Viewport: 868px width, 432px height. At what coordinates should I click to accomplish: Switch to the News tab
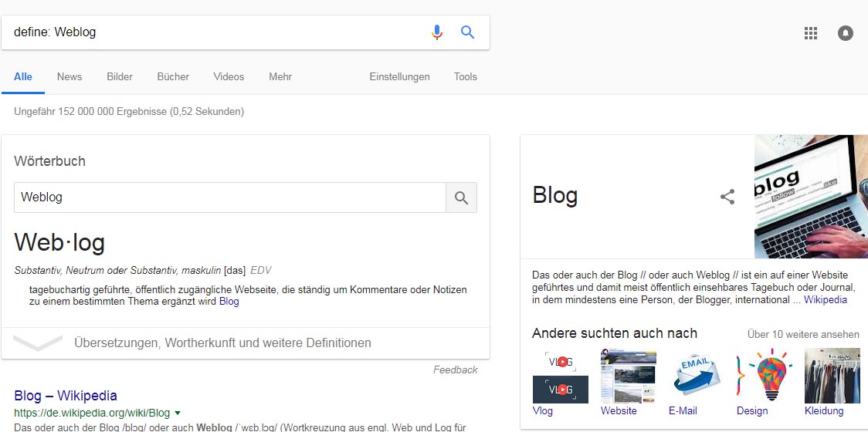pos(70,77)
